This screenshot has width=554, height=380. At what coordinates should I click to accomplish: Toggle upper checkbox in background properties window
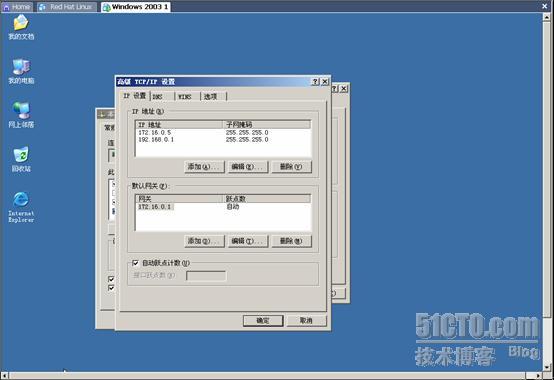tap(111, 279)
